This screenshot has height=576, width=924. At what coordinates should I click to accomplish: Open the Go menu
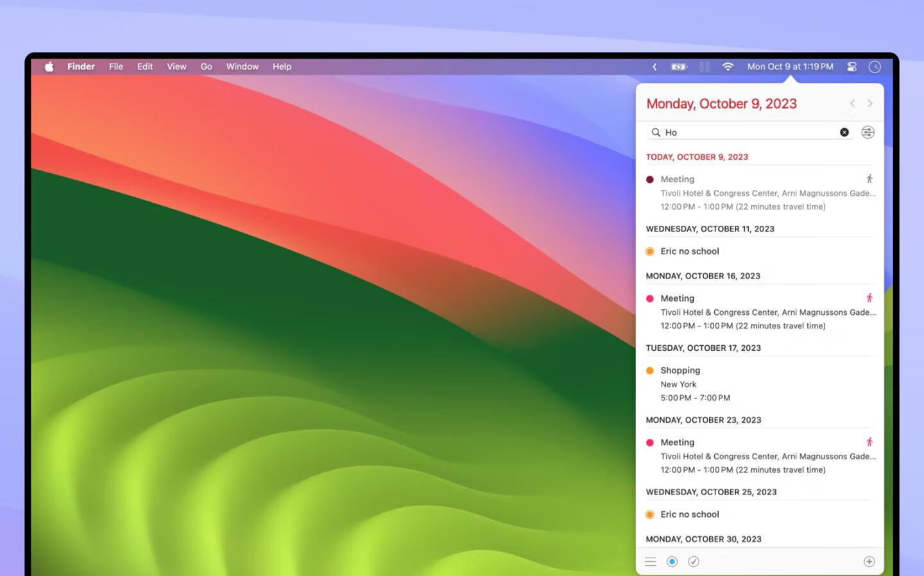206,67
